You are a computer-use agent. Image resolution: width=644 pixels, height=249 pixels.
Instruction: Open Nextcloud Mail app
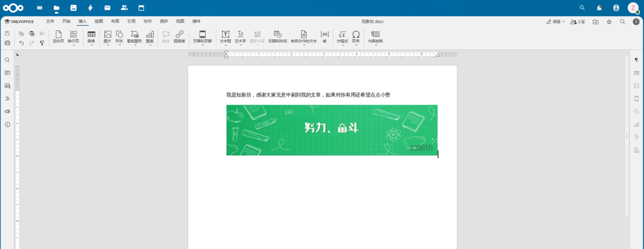(x=107, y=8)
